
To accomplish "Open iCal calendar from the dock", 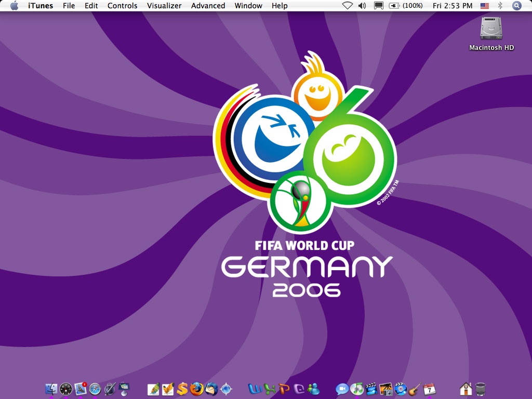I will click(430, 389).
